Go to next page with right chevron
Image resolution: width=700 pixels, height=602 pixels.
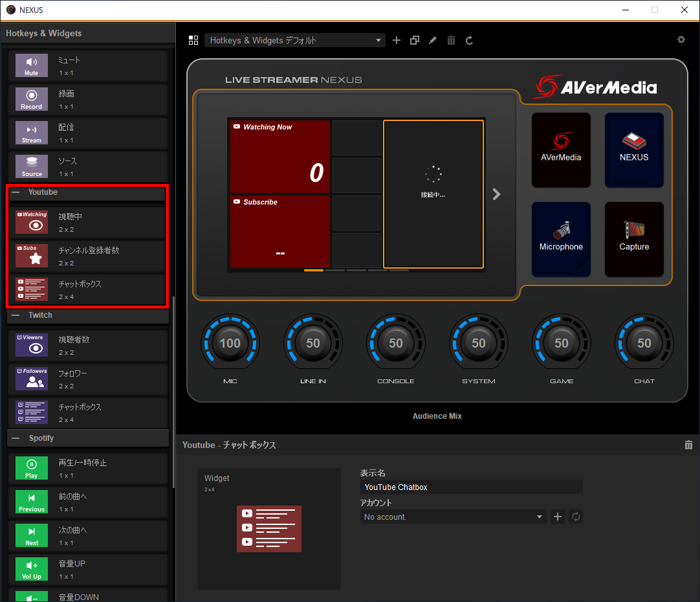tap(496, 194)
